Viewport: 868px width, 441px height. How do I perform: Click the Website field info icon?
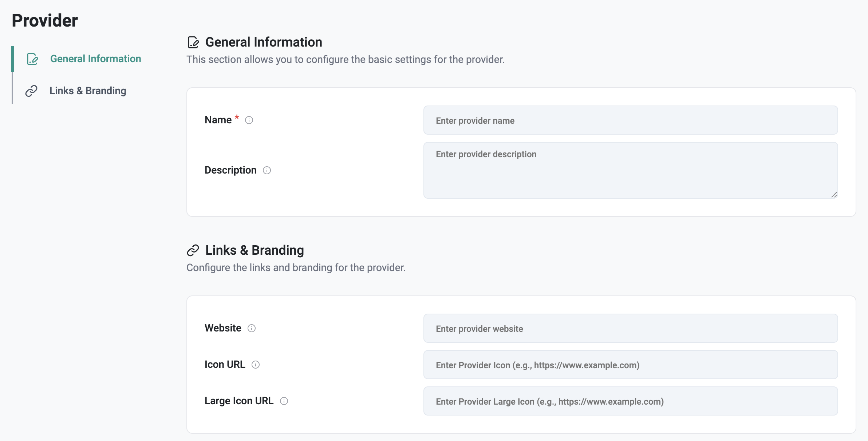[x=252, y=328]
